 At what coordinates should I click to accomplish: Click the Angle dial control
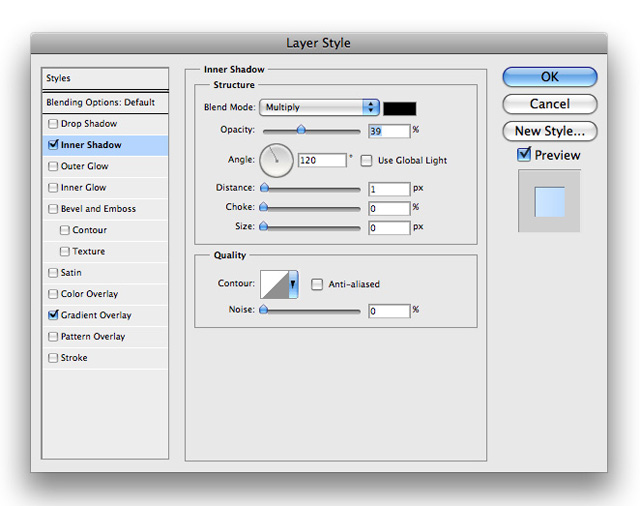pos(276,160)
